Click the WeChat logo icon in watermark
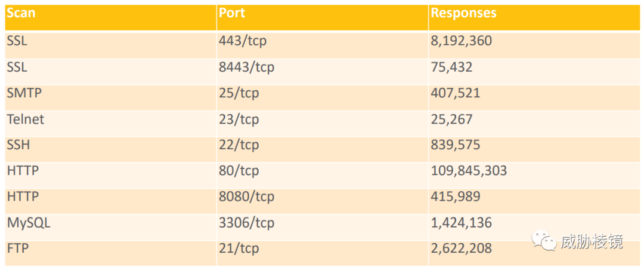This screenshot has height=270, width=644. (544, 240)
